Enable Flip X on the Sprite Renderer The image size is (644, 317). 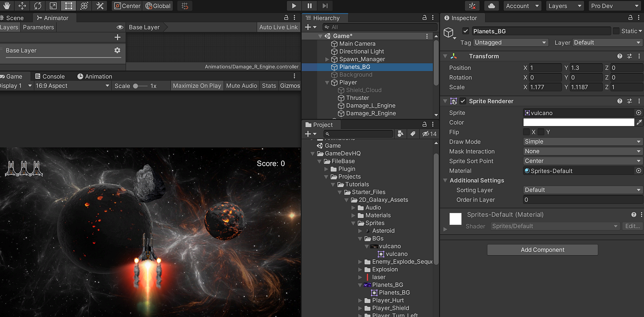[x=526, y=132]
